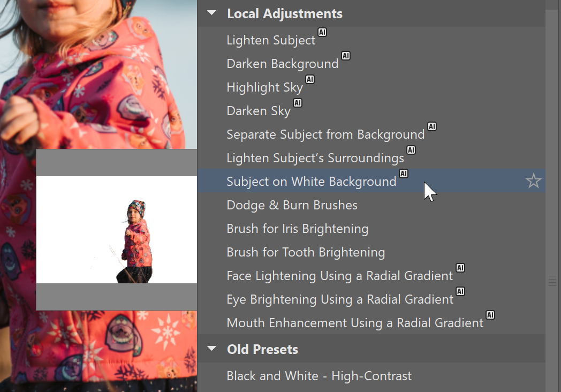Select Separate Subject from Background preset
Image resolution: width=561 pixels, height=392 pixels.
point(325,134)
